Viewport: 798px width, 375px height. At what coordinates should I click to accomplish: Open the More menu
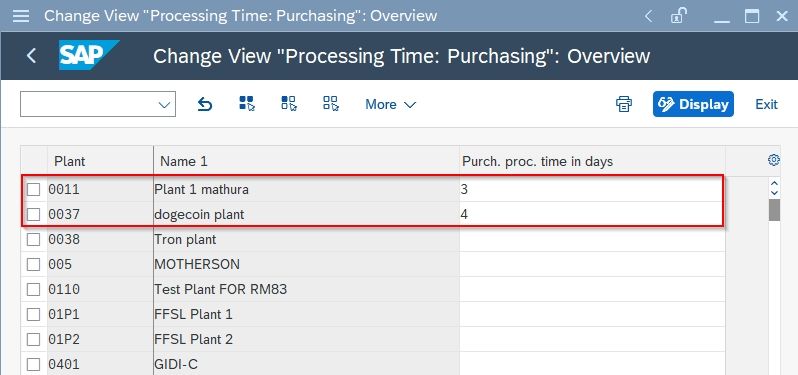tap(390, 104)
